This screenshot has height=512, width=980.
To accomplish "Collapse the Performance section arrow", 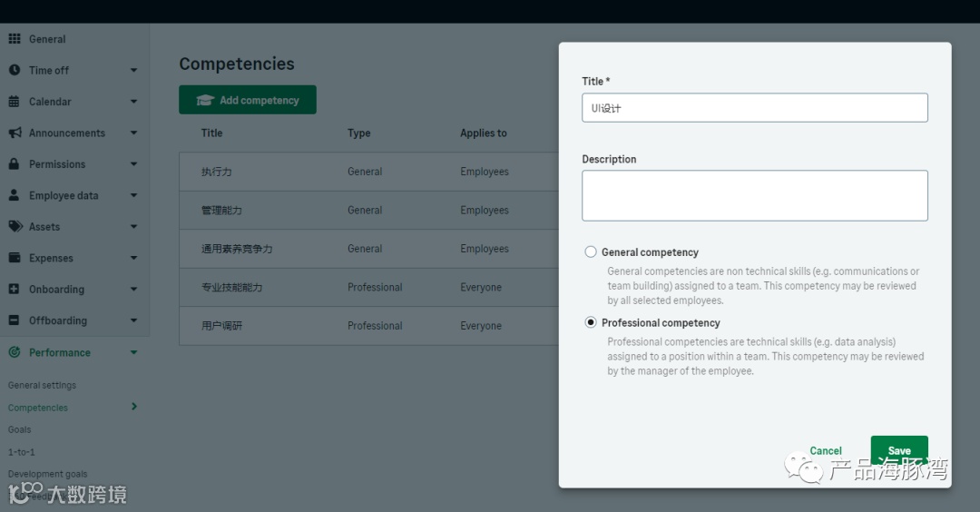I will 133,352.
